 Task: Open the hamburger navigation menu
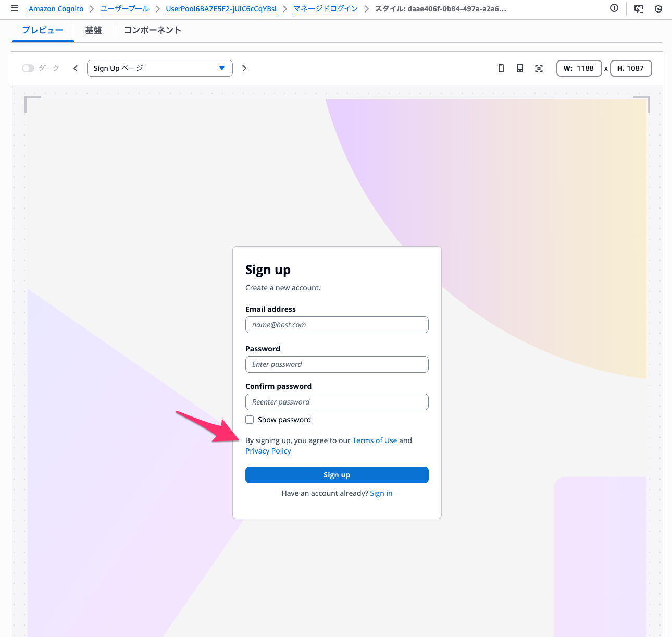(15, 8)
